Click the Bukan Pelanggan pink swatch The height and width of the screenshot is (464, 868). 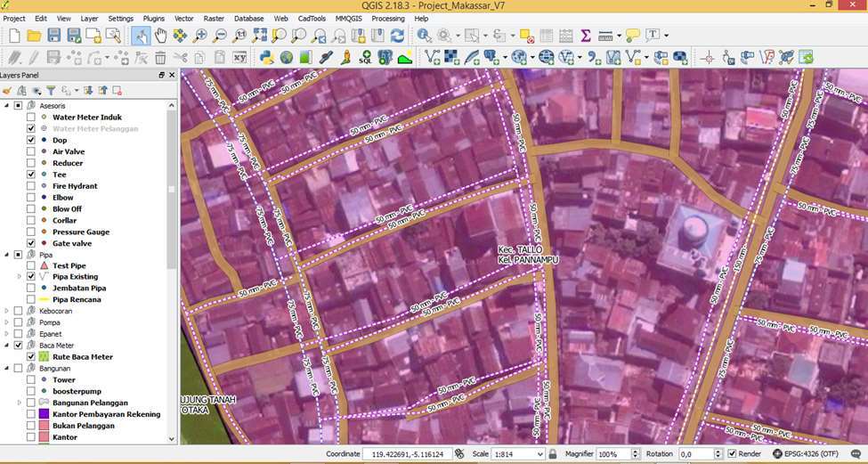point(45,426)
